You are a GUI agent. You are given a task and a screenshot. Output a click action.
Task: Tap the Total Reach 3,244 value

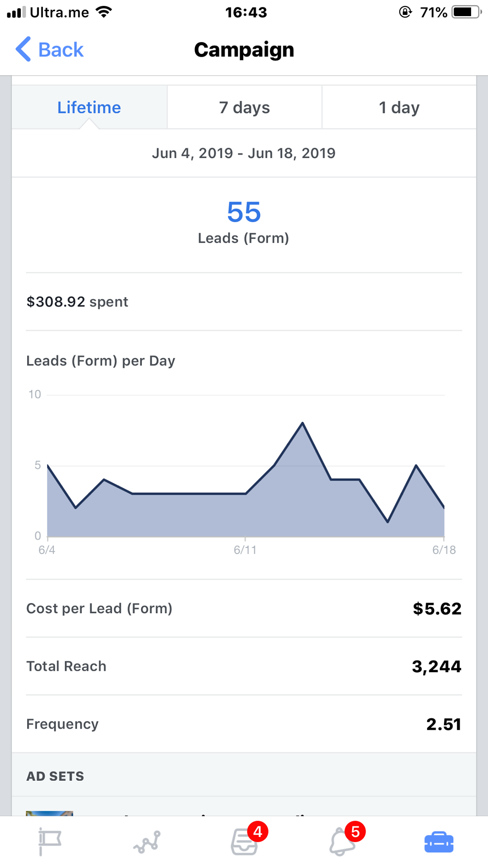pos(436,666)
